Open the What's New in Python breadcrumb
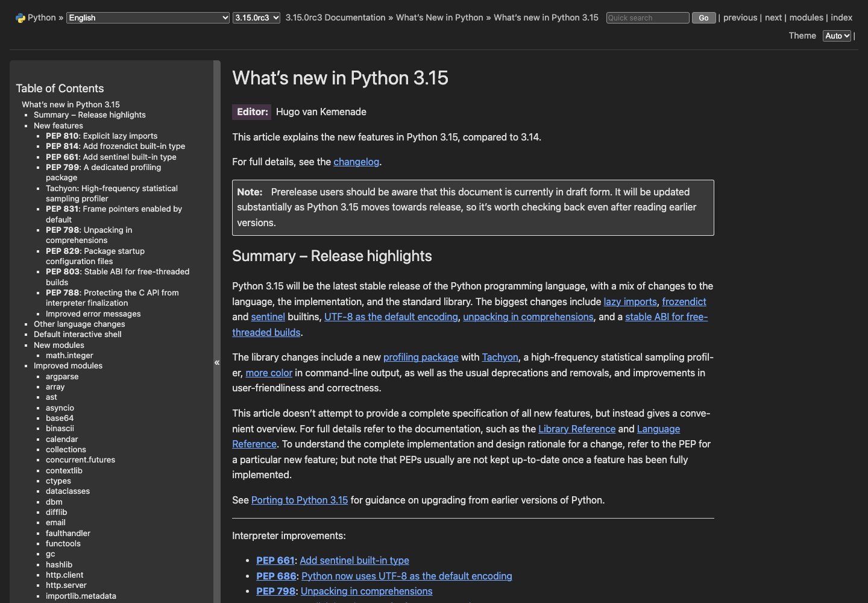The image size is (868, 603). 439,17
